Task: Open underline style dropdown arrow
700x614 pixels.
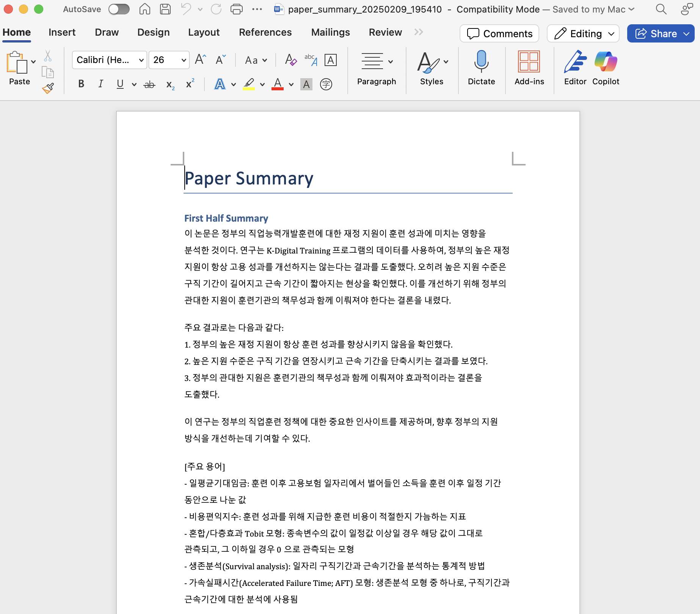Action: pyautogui.click(x=134, y=84)
